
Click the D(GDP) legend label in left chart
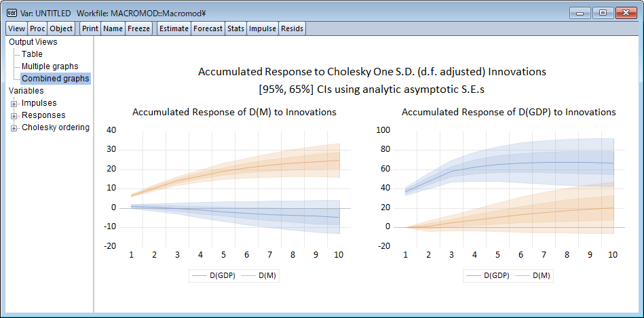tap(222, 276)
